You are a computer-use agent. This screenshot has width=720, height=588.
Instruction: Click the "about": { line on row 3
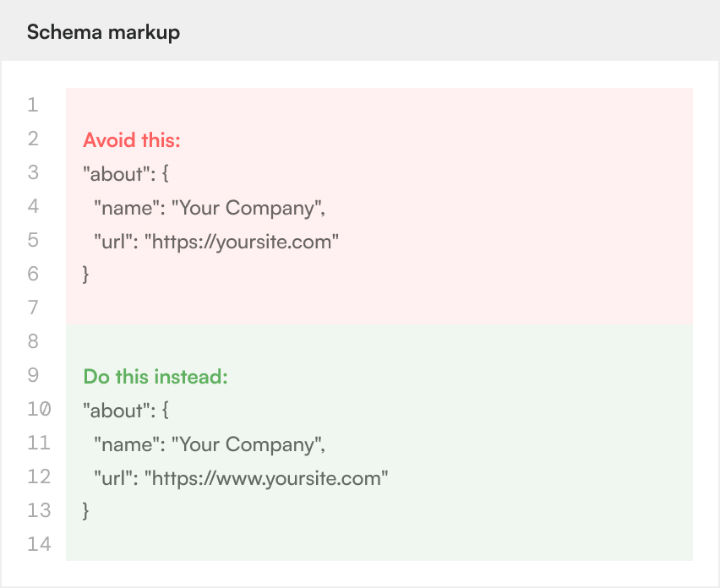click(126, 174)
